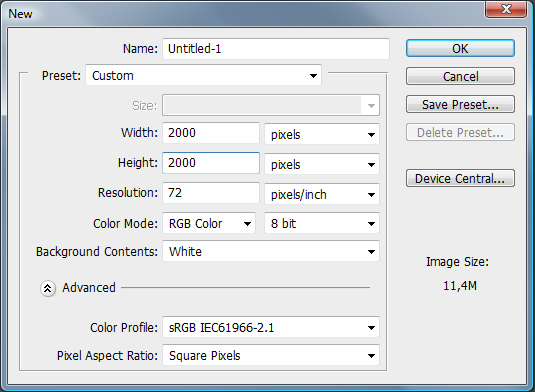
Task: Open the 8 bit depth dropdown
Action: (x=322, y=223)
